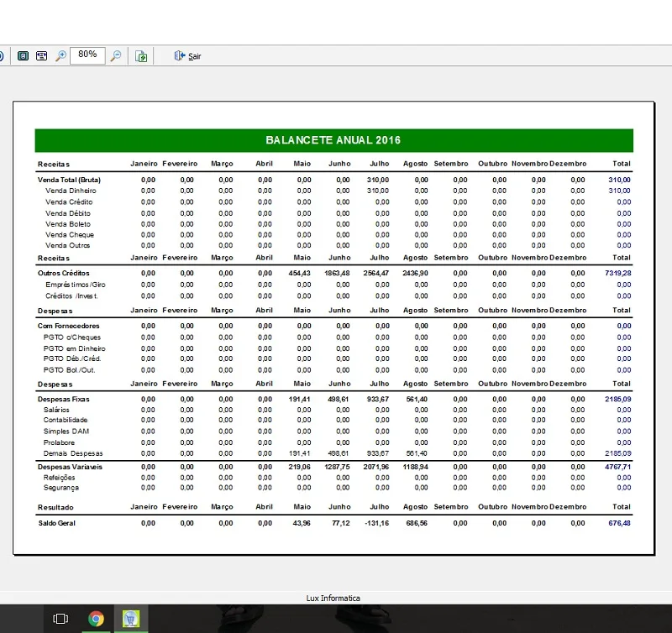This screenshot has width=672, height=633.
Task: Click the 80% zoom percentage field
Action: (x=87, y=55)
